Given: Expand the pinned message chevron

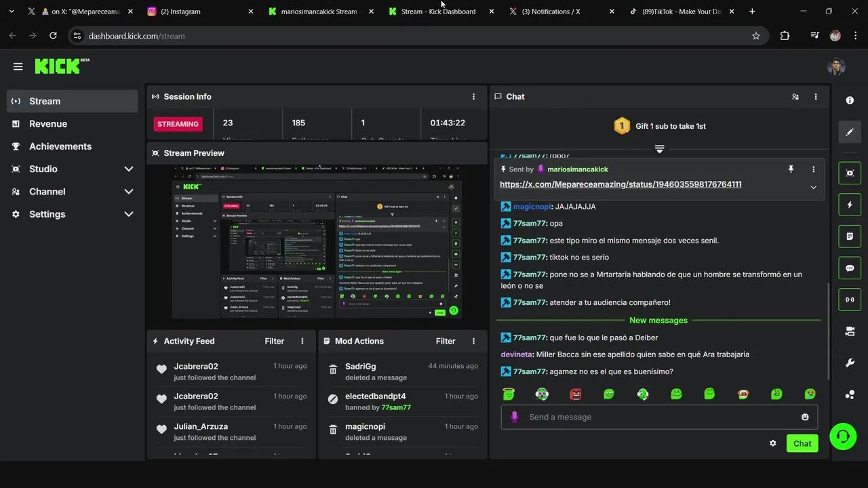Looking at the screenshot, I should (x=813, y=187).
